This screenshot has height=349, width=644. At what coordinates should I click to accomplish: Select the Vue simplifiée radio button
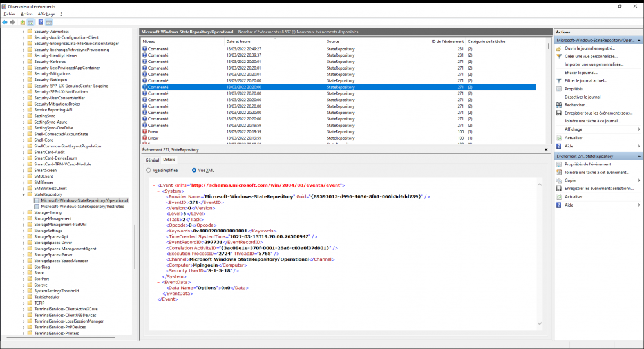click(149, 171)
